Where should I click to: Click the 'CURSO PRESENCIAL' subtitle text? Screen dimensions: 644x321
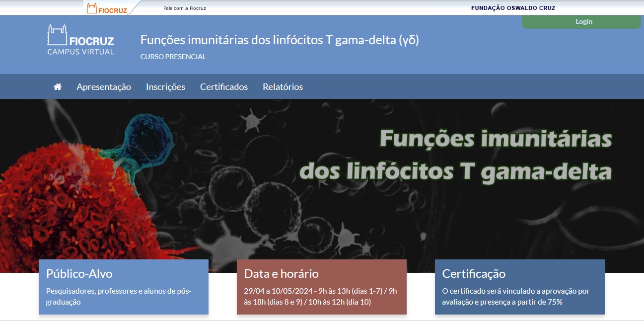pos(173,57)
